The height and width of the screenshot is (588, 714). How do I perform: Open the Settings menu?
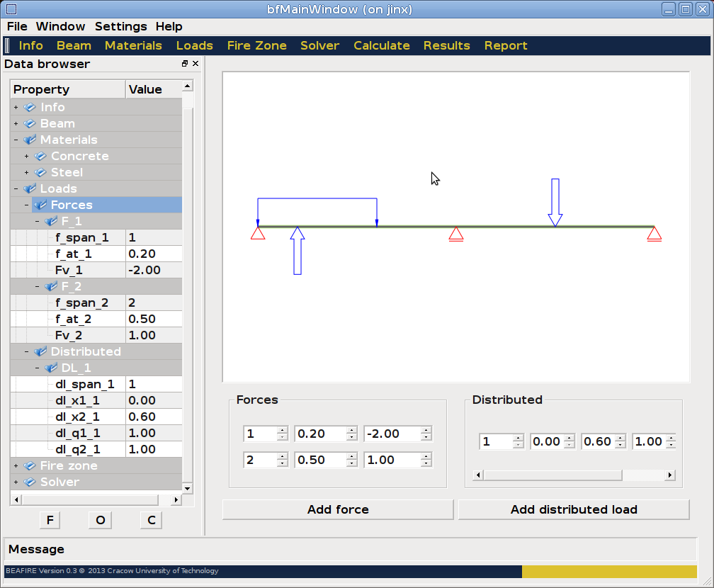pyautogui.click(x=120, y=26)
